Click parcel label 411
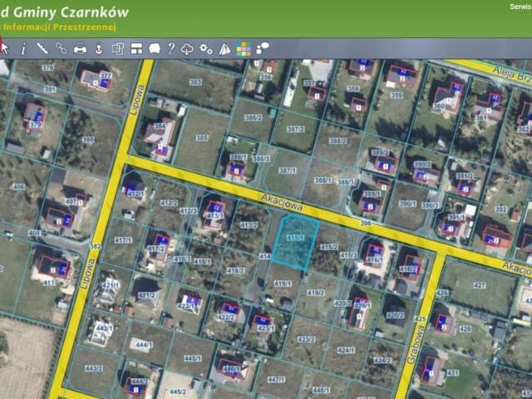 click(x=48, y=283)
